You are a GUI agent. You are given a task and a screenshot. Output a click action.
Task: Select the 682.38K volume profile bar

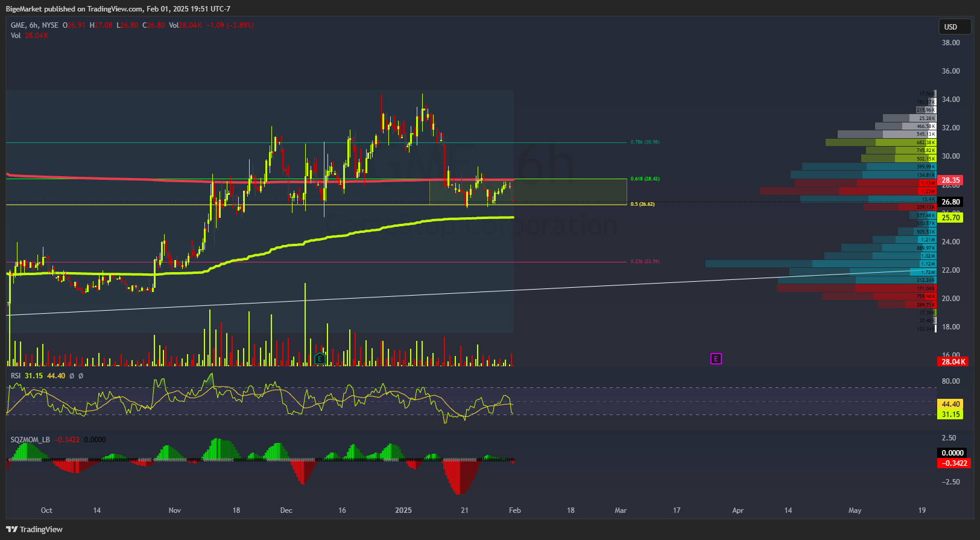pyautogui.click(x=880, y=142)
